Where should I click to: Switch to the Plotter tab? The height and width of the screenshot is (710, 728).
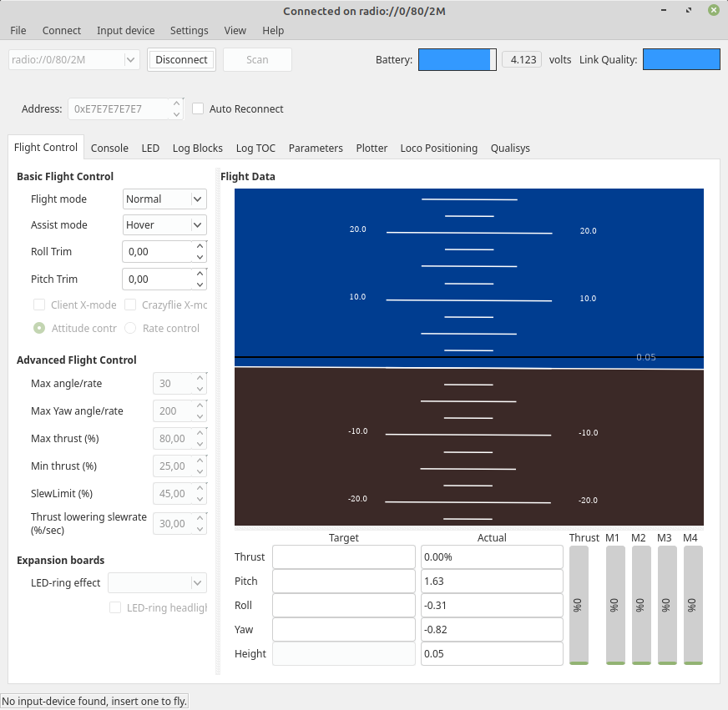coord(372,148)
